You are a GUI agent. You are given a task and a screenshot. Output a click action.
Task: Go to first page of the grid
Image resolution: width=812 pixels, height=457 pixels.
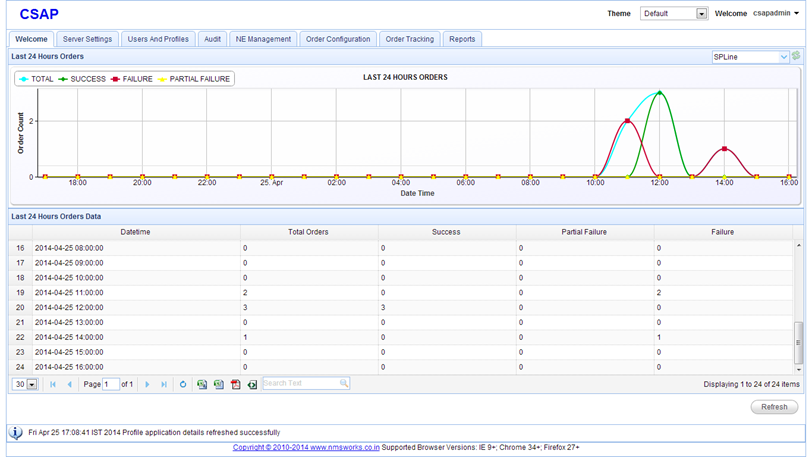tap(53, 384)
